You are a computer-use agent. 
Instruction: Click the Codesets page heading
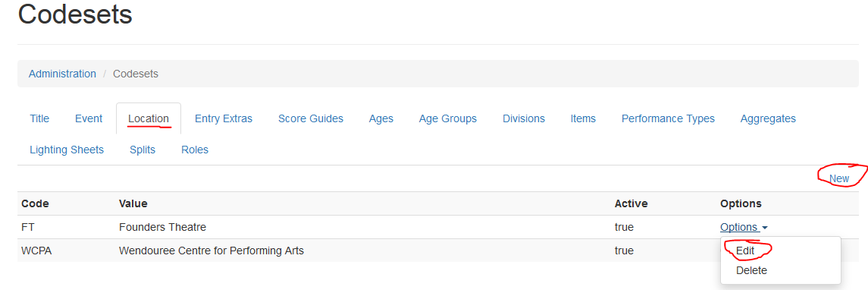pyautogui.click(x=75, y=14)
